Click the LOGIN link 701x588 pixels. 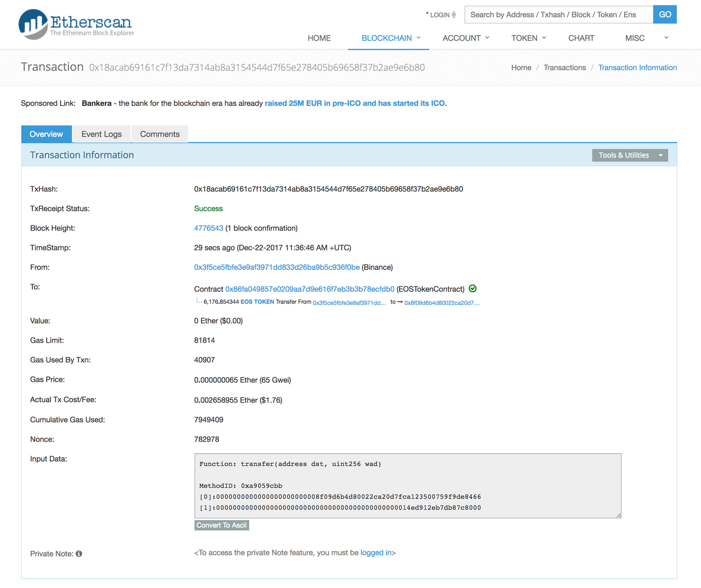click(439, 15)
